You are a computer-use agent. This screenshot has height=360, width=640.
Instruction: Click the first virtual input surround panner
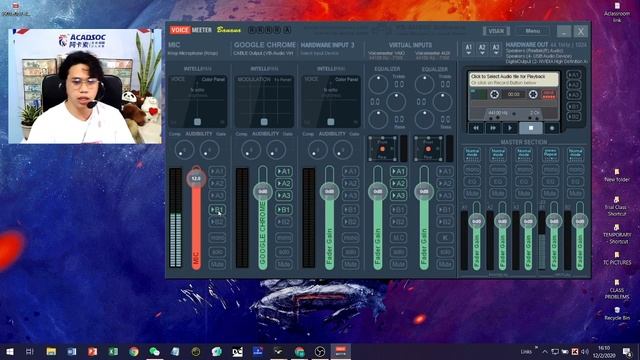[x=382, y=149]
